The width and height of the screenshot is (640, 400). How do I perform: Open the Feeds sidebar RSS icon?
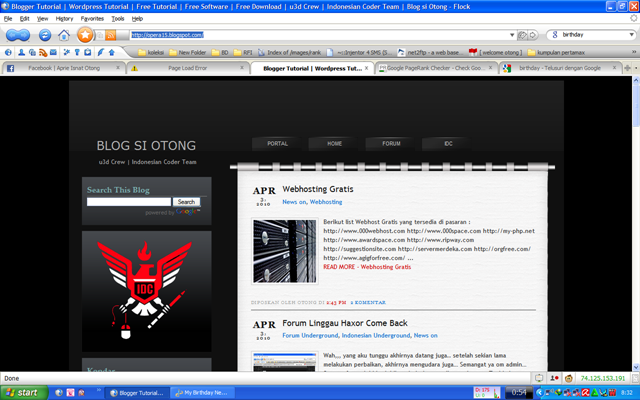[43, 52]
